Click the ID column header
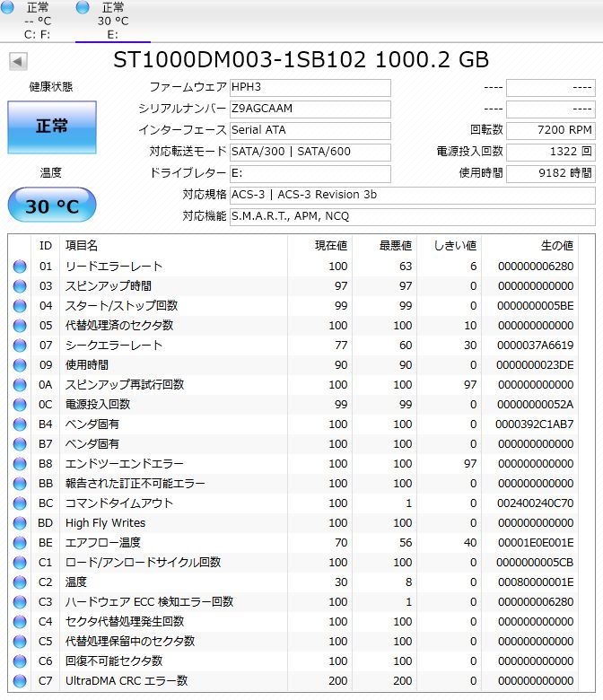The height and width of the screenshot is (700, 603). point(46,246)
